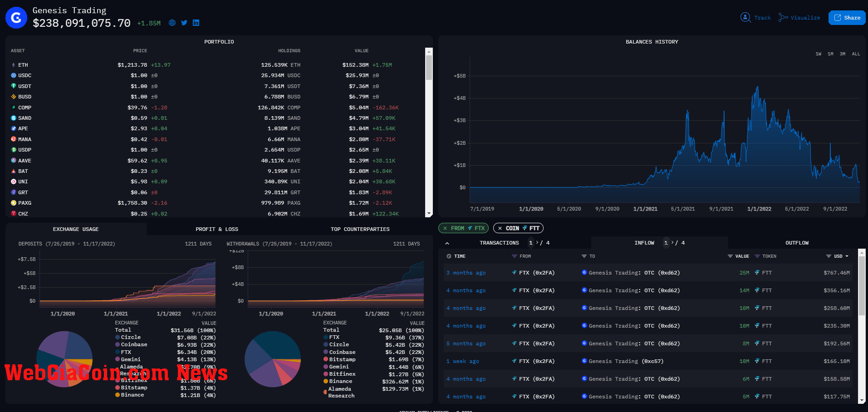Click the SAND asset icon in portfolio
The width and height of the screenshot is (868, 412).
point(14,118)
